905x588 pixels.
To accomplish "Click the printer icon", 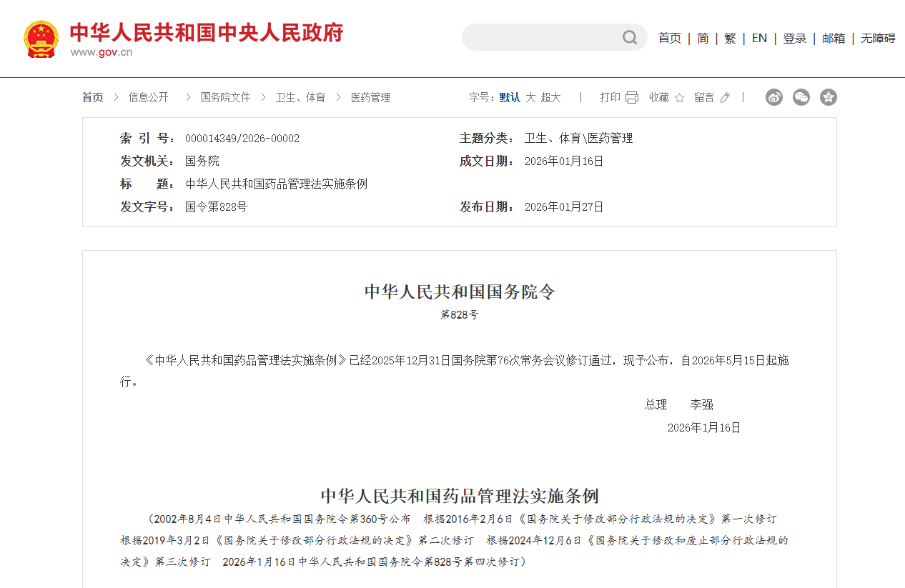I will coord(632,98).
